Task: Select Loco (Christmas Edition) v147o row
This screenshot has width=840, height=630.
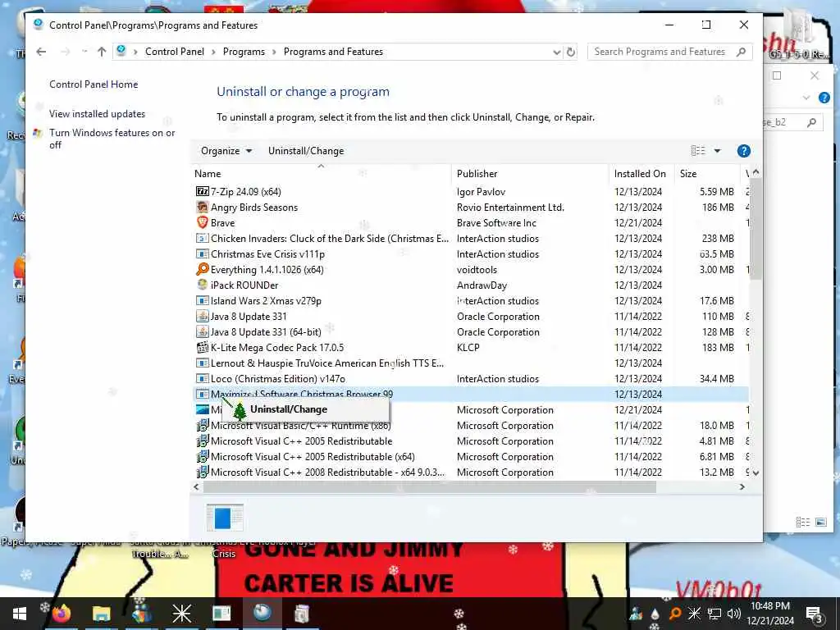Action: pos(470,379)
